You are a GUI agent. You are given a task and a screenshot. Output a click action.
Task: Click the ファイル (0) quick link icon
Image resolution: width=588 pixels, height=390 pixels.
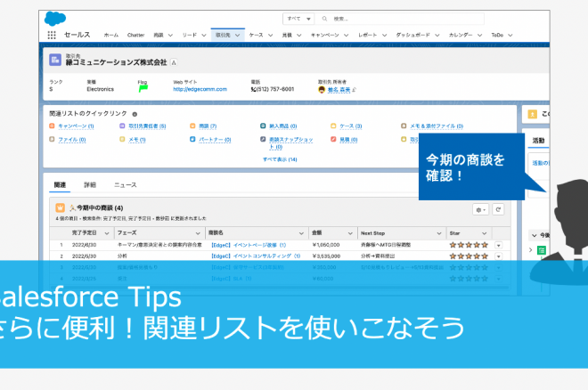pos(52,140)
